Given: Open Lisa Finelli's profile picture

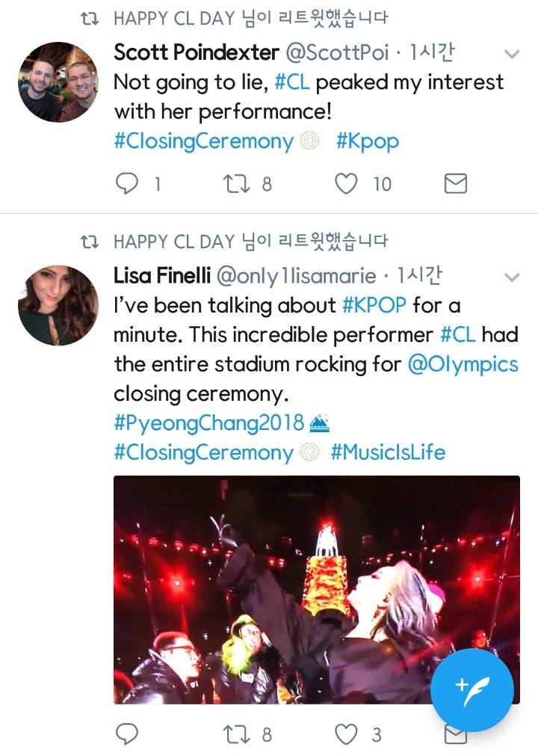Looking at the screenshot, I should (x=58, y=305).
